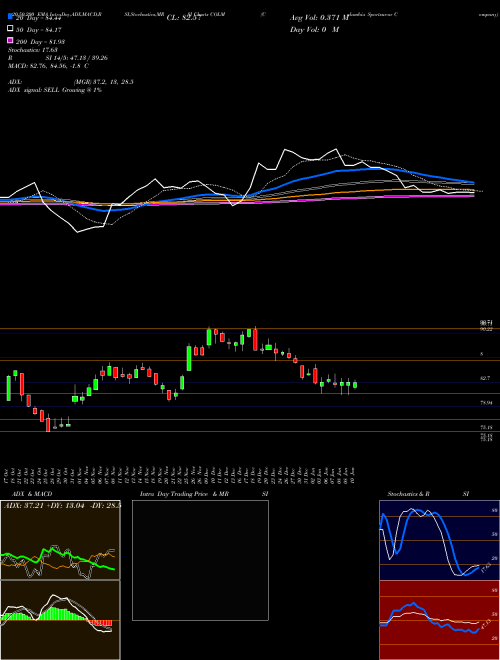
Task: Click the white 50 Day EMA swatch
Action: pos(10,29)
